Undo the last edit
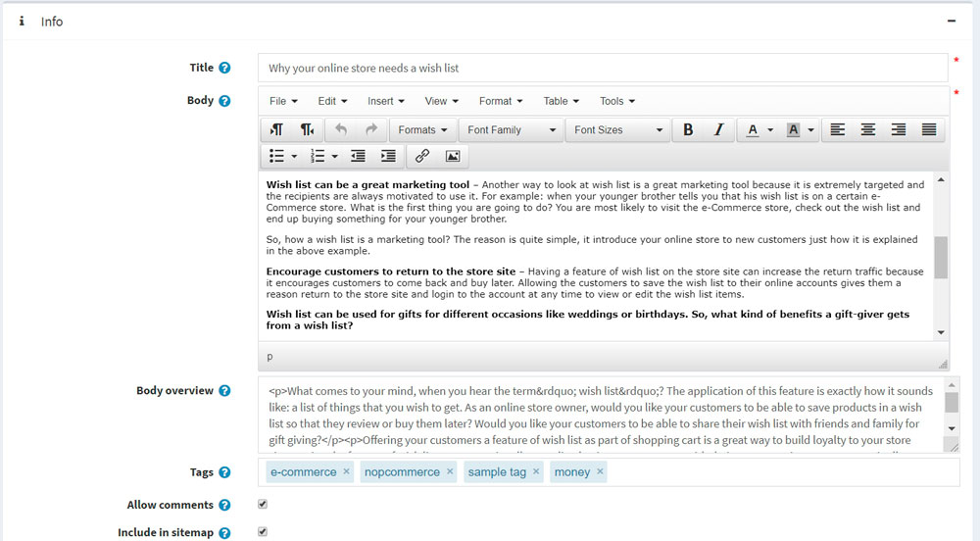This screenshot has width=980, height=541. 341,129
